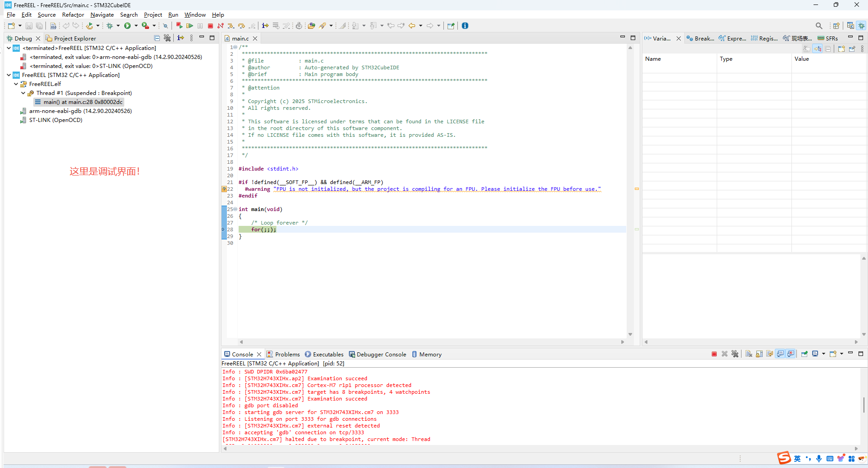Switch to the Debugger Console tab

pos(381,355)
